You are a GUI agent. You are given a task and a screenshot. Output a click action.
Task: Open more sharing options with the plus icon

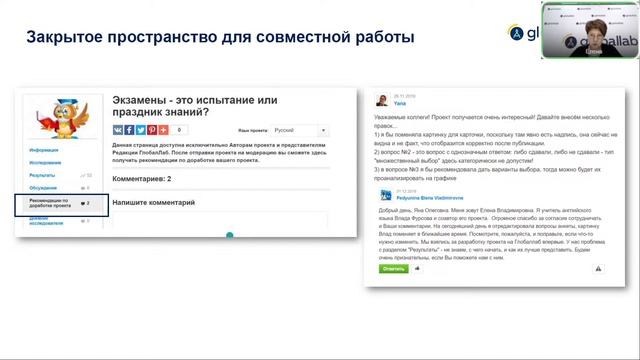coord(164,130)
